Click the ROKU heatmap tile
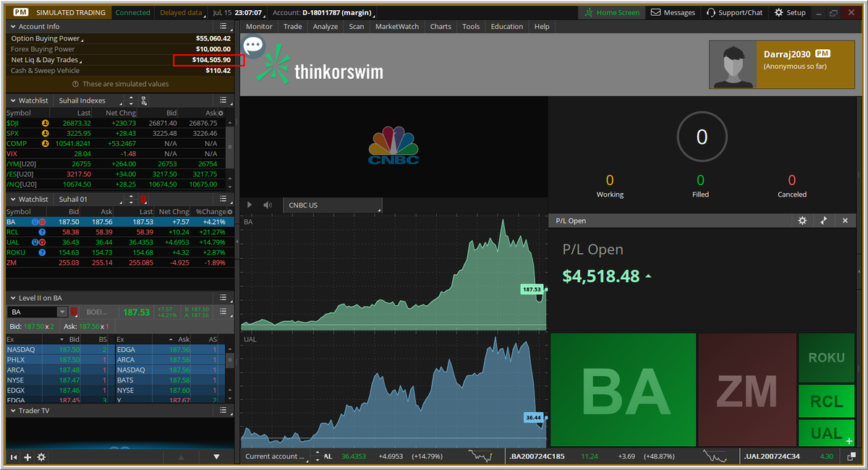868x470 pixels. click(x=827, y=358)
